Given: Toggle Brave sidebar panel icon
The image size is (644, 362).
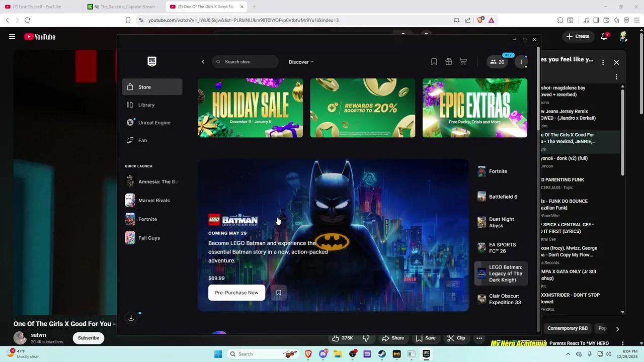Looking at the screenshot, I should 596,20.
